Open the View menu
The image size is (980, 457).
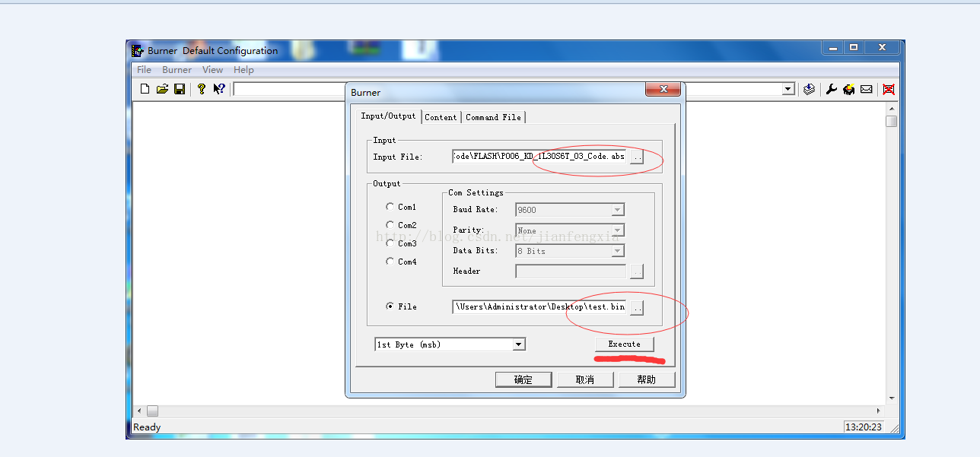pos(212,70)
